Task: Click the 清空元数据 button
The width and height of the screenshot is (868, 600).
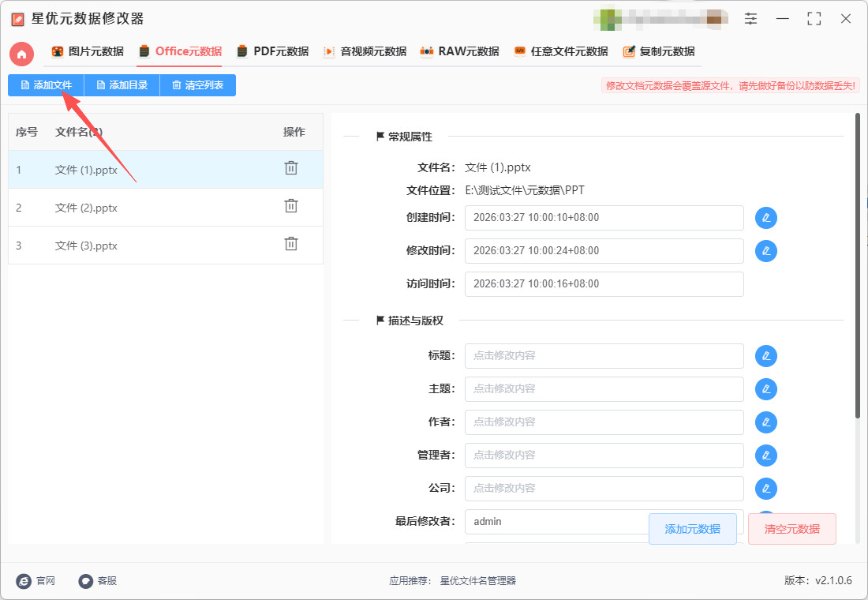Action: 791,529
